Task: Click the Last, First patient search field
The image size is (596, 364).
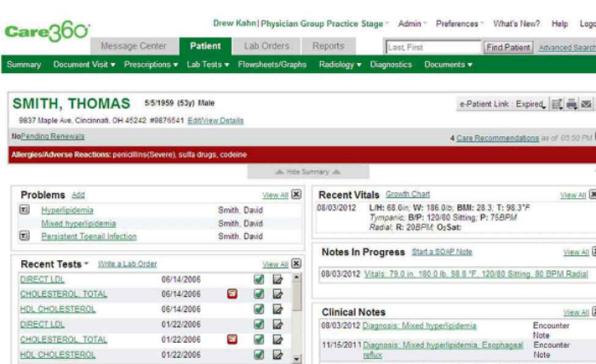Action: (433, 48)
